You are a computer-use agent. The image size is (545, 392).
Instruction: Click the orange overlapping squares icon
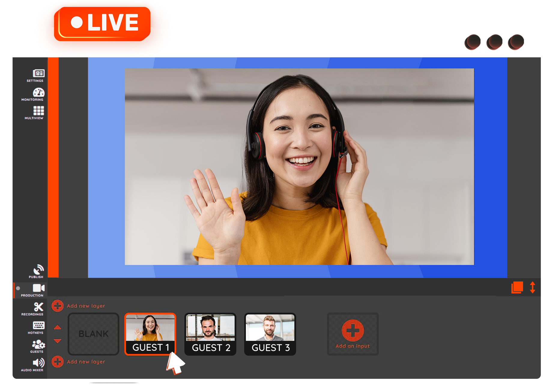pyautogui.click(x=517, y=287)
